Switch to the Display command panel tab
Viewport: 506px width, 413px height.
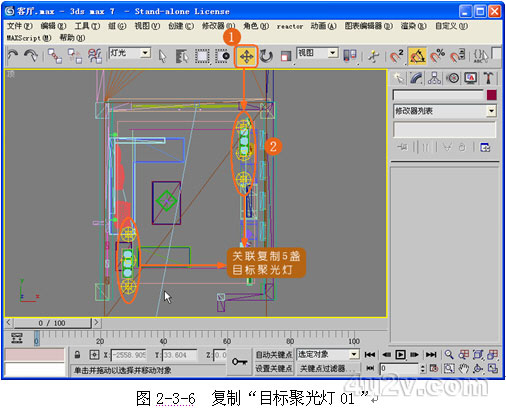[471, 78]
